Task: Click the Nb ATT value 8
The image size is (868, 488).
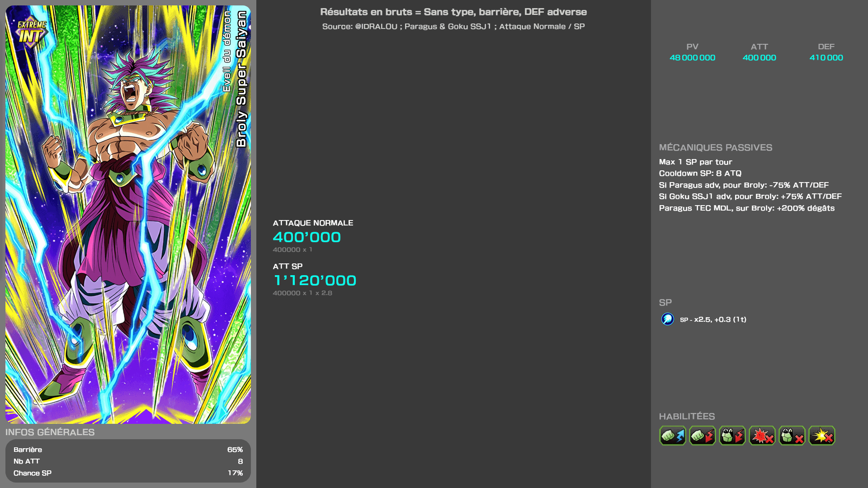Action: [241, 461]
